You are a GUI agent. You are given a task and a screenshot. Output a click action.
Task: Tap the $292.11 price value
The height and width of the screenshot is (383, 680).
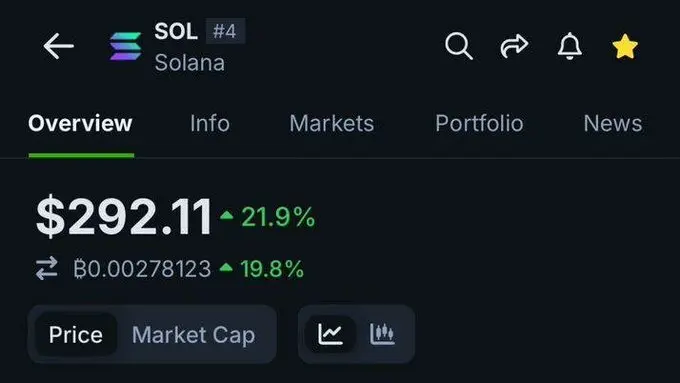pyautogui.click(x=124, y=216)
